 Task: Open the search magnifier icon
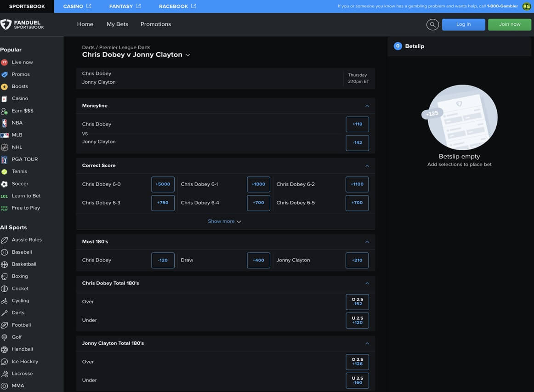pos(432,24)
